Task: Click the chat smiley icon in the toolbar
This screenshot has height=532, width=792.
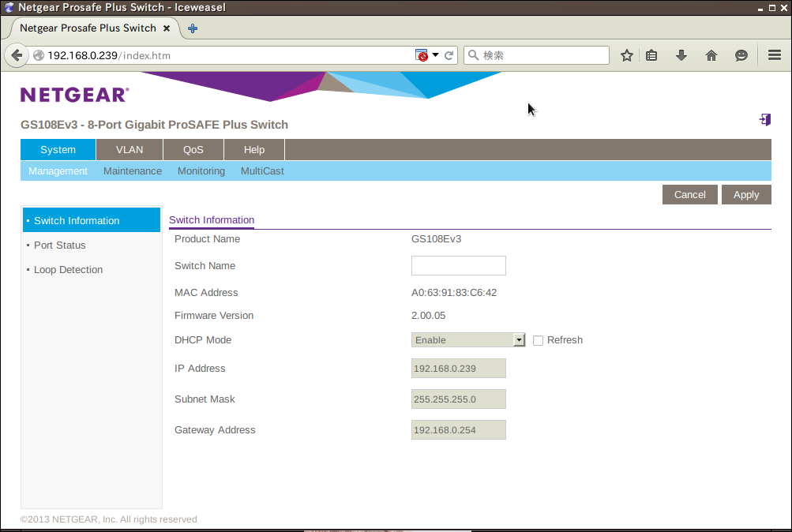Action: tap(741, 55)
